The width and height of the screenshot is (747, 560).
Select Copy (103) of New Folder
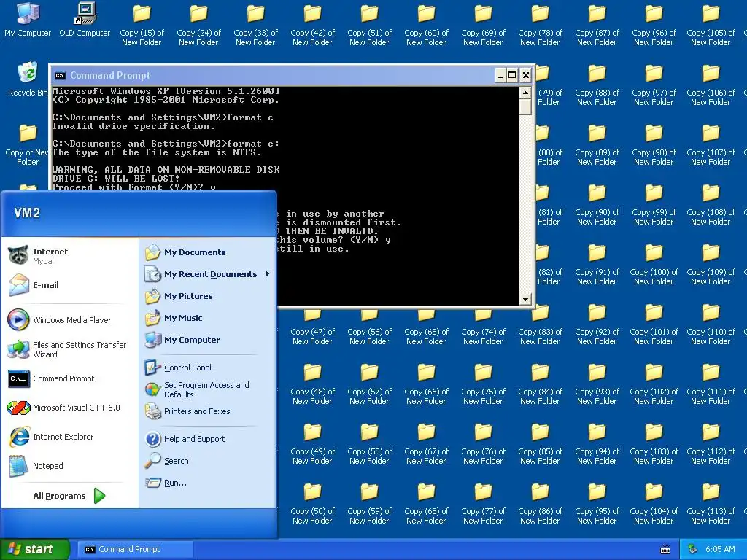click(654, 444)
